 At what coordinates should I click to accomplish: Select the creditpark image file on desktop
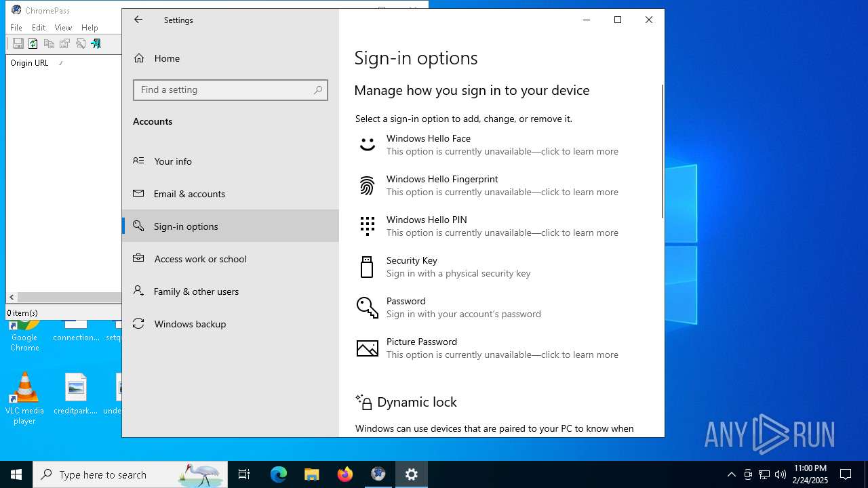pos(76,394)
